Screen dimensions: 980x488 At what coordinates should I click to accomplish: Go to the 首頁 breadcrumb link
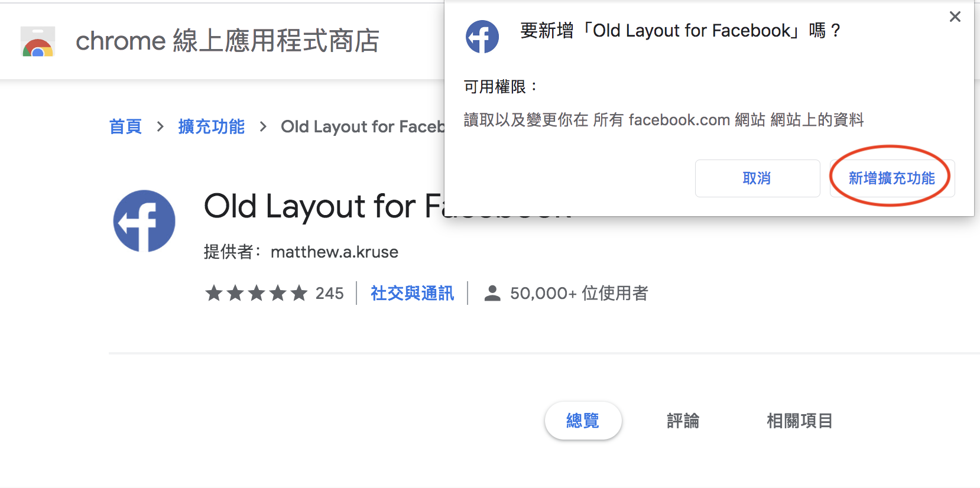tap(125, 126)
